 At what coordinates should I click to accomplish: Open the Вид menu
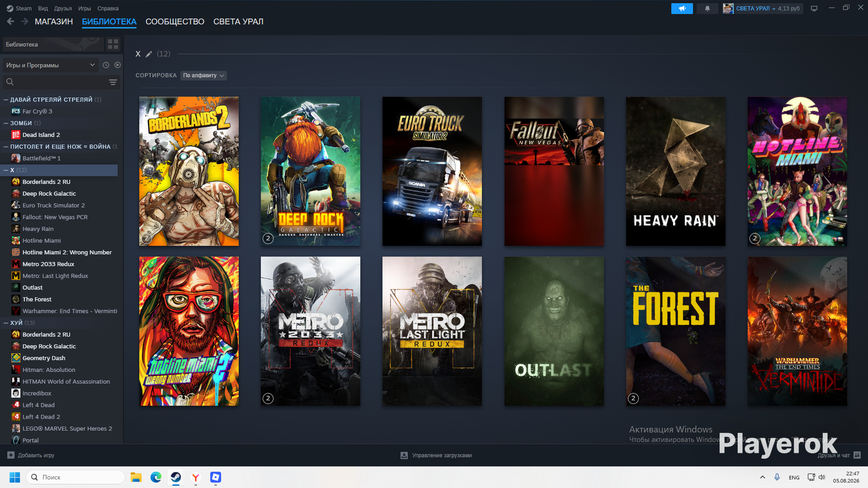pos(43,8)
